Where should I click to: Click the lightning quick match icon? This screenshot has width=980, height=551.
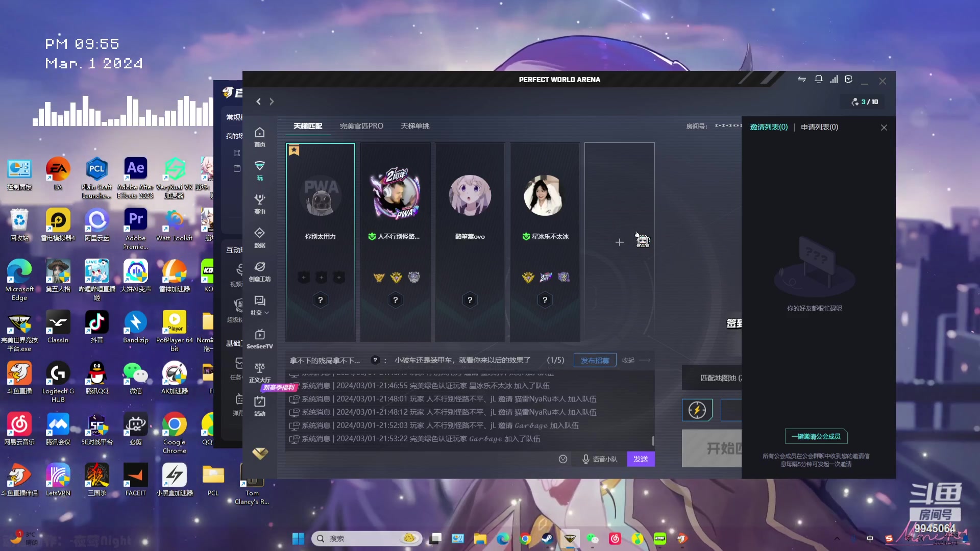coord(697,410)
